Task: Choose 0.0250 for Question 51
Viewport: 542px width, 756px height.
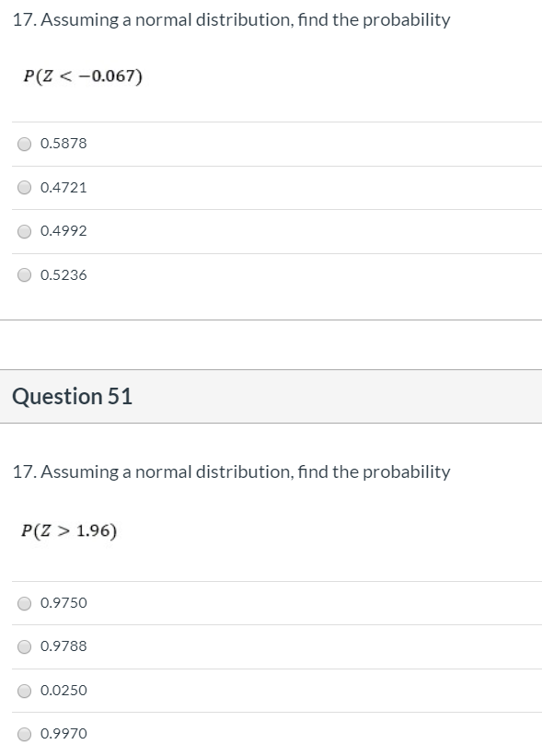Action: click(x=24, y=691)
